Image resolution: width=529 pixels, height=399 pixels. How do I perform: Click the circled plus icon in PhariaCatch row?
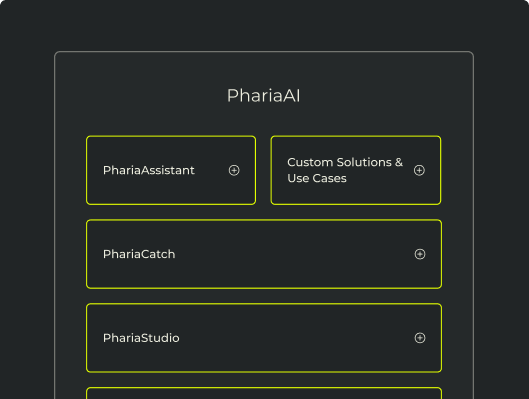420,254
